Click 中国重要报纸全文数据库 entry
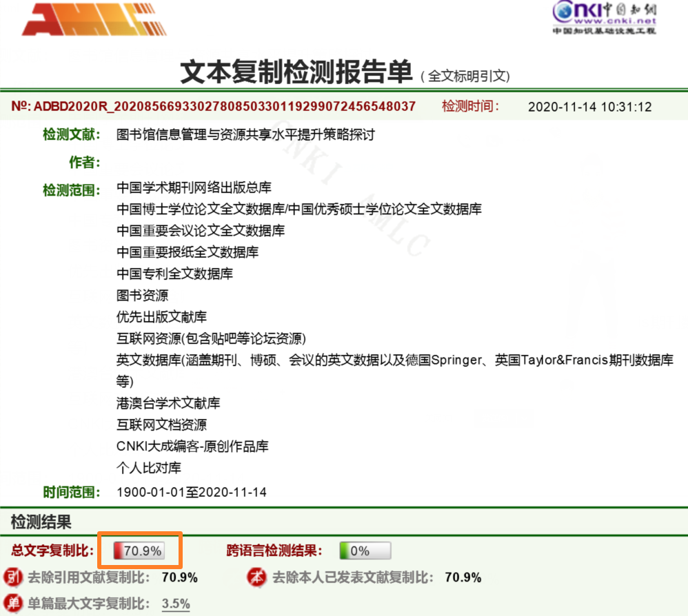 click(x=188, y=251)
